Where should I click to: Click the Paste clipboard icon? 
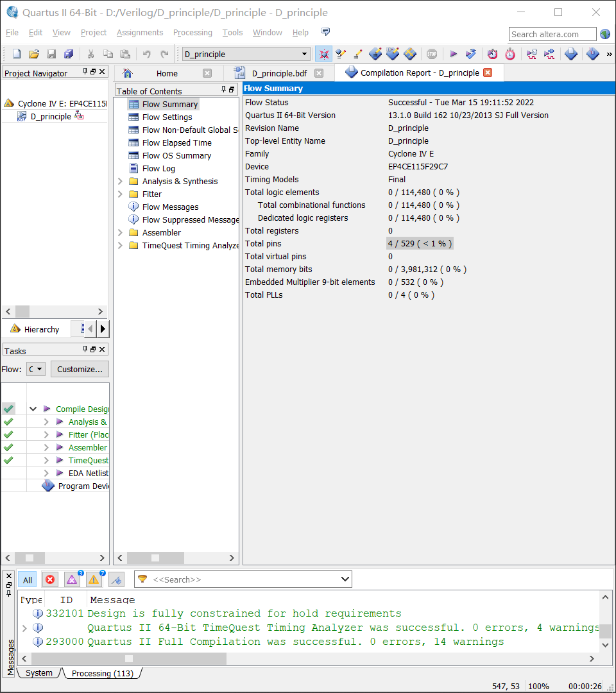(x=126, y=54)
